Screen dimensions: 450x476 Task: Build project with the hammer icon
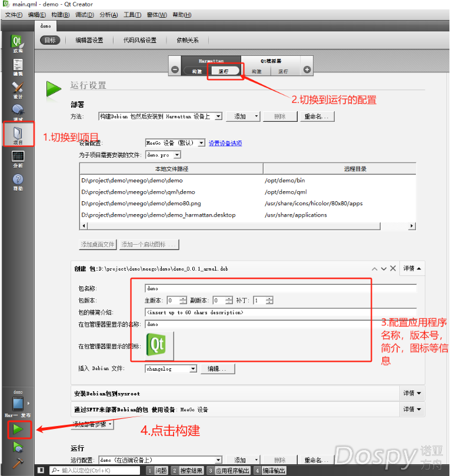pyautogui.click(x=18, y=462)
